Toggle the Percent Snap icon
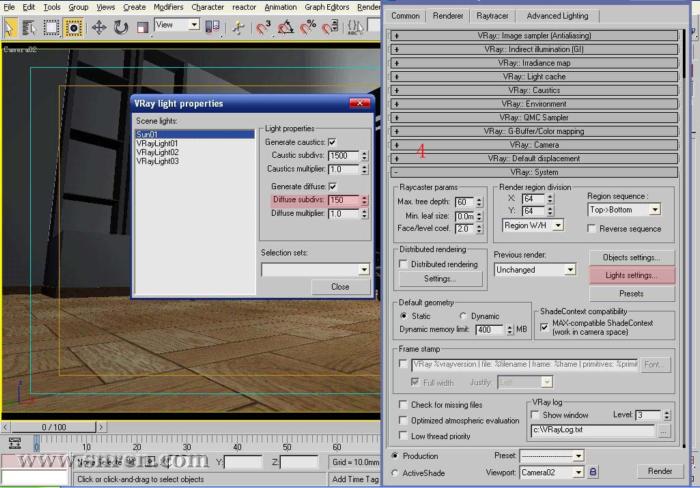Viewport: 700px width, 488px height. (x=313, y=26)
